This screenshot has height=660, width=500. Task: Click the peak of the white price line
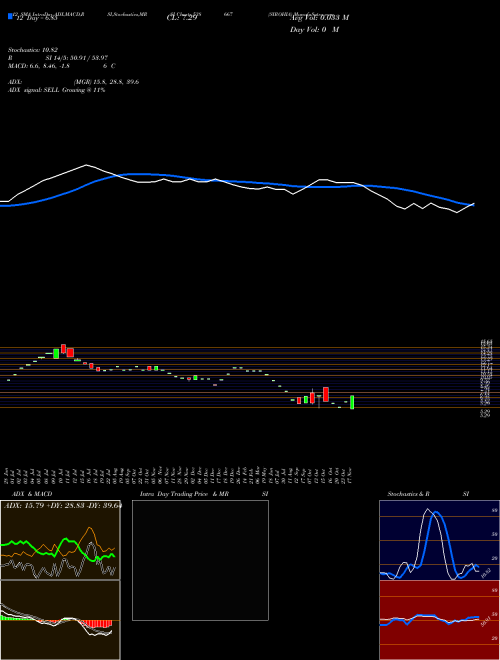click(x=86, y=165)
